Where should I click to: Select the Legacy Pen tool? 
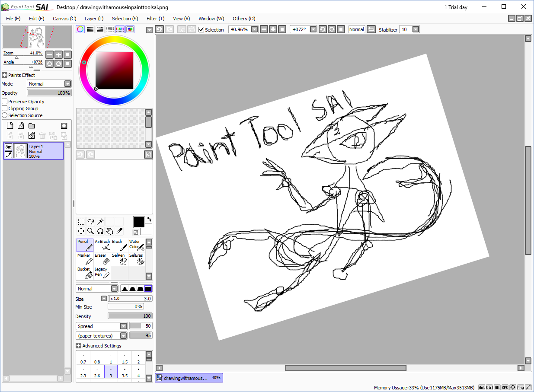click(102, 273)
